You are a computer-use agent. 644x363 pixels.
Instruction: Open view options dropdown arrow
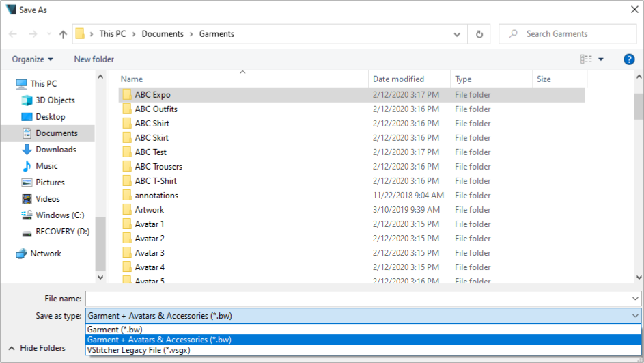(x=601, y=59)
